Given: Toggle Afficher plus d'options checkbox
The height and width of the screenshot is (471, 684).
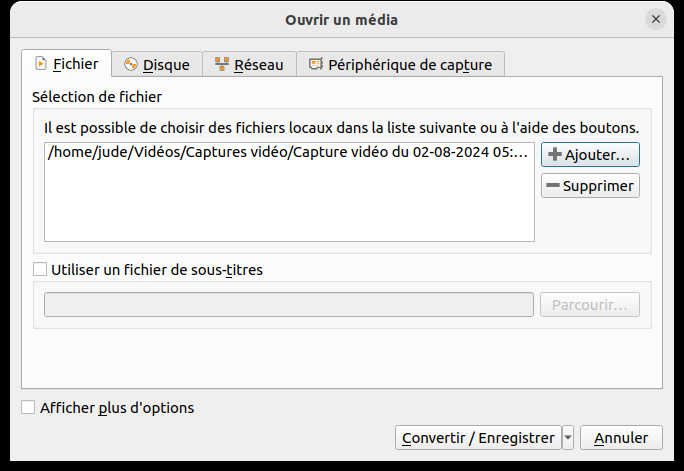Looking at the screenshot, I should tap(28, 408).
